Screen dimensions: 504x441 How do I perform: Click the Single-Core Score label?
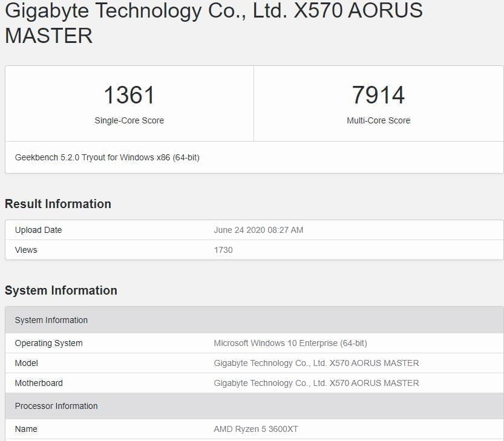click(x=129, y=120)
